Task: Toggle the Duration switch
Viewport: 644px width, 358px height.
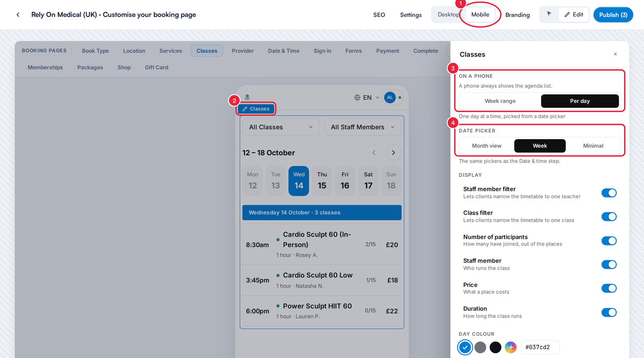Action: [x=609, y=313]
